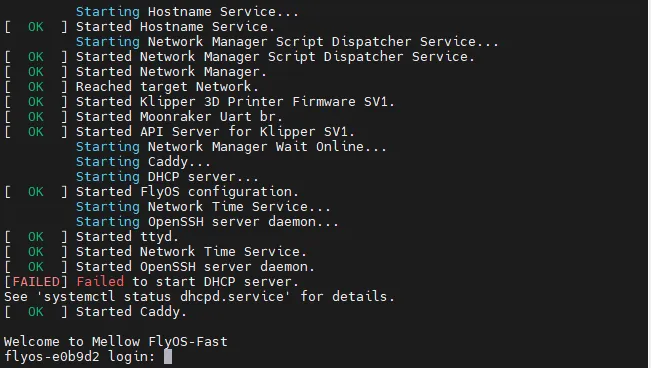Click 'Started ttyd.' log line

pos(127,236)
